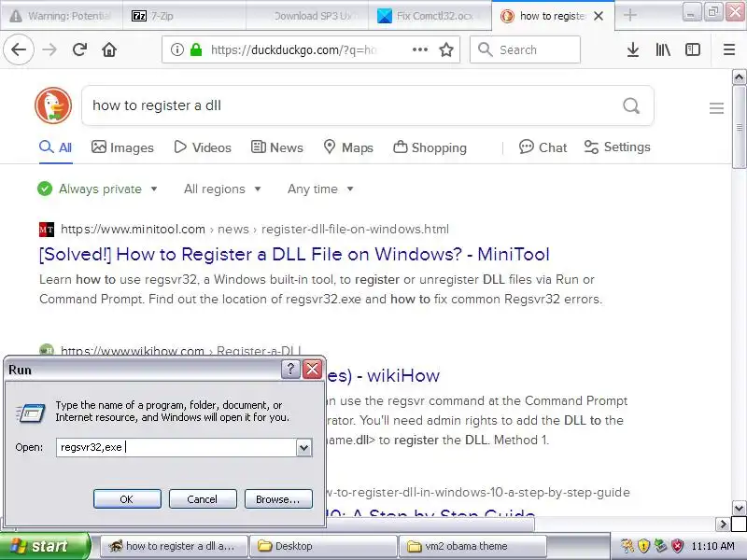
Task: Close the Run dialog with red X
Action: 312,369
